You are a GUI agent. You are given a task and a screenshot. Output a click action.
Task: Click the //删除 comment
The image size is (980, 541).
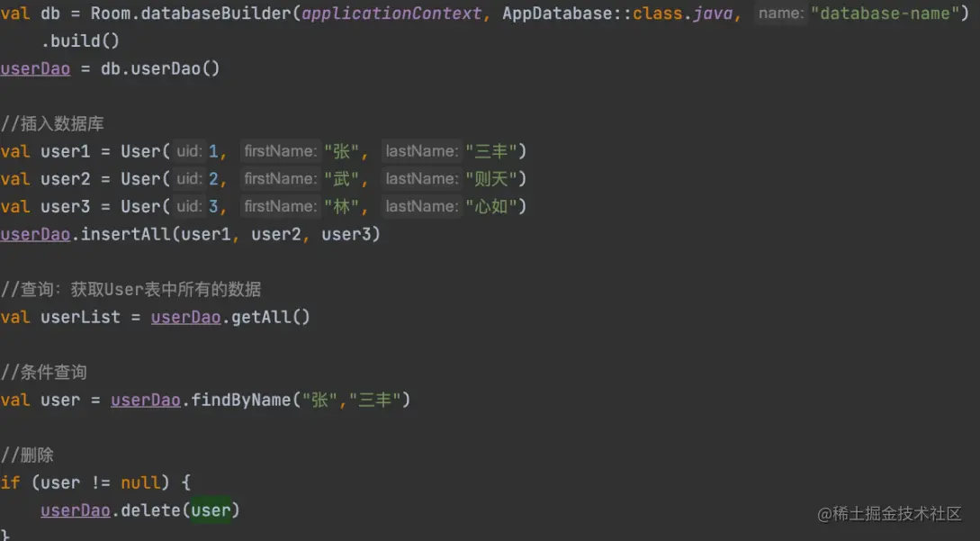click(x=28, y=455)
